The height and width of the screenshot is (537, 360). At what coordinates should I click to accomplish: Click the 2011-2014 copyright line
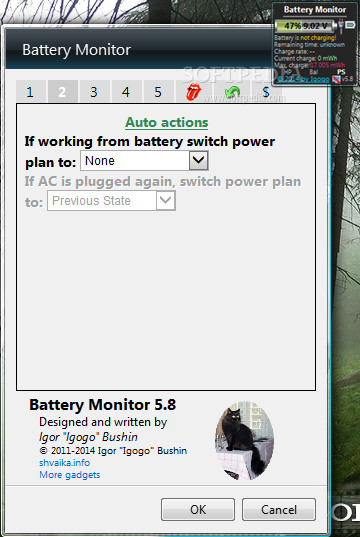[x=113, y=451]
